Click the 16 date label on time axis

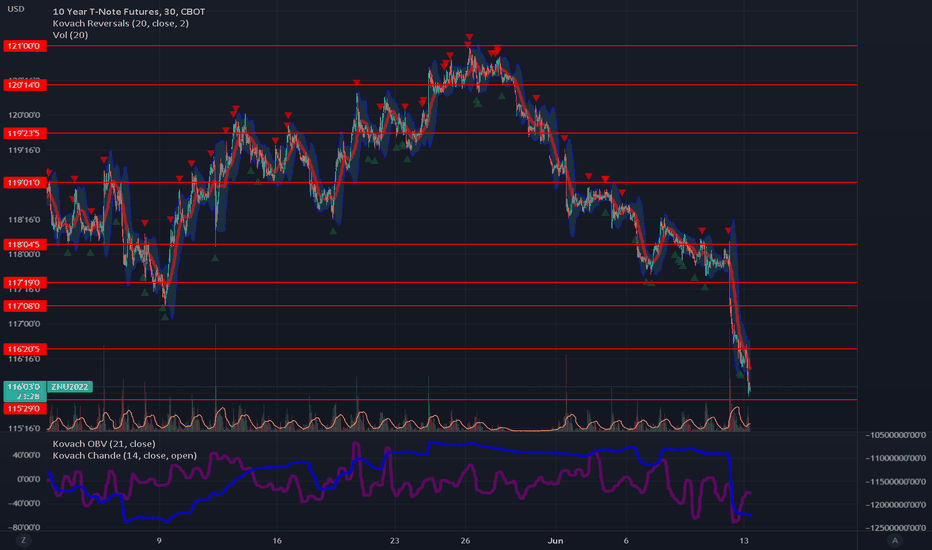tap(277, 540)
